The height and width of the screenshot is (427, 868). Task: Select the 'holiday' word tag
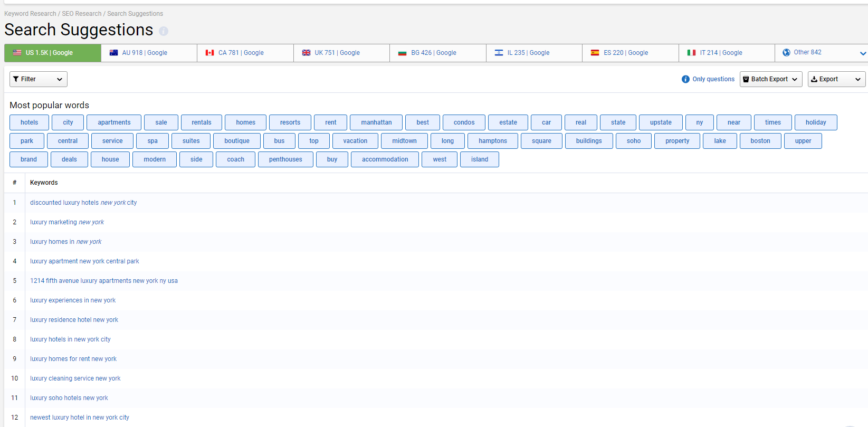click(x=816, y=122)
